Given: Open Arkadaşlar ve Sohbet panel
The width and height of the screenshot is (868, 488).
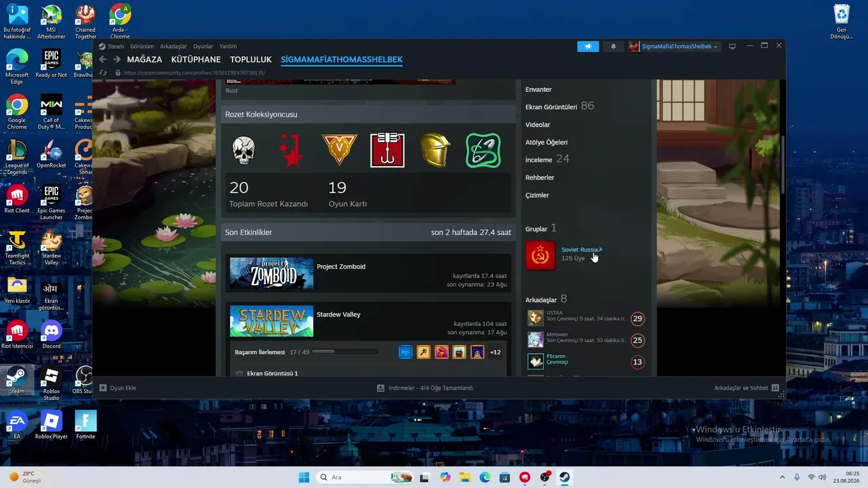Looking at the screenshot, I should click(746, 388).
